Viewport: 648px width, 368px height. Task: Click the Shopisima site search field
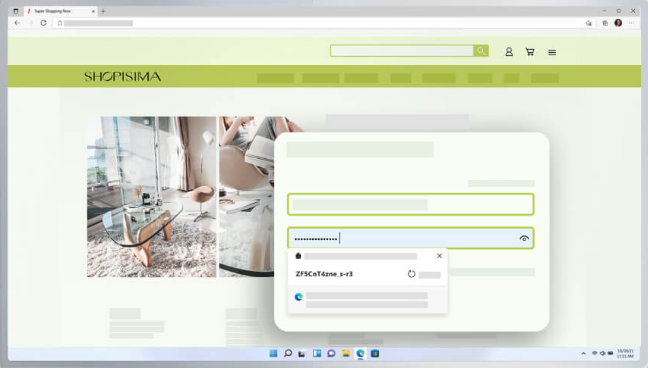click(x=402, y=51)
